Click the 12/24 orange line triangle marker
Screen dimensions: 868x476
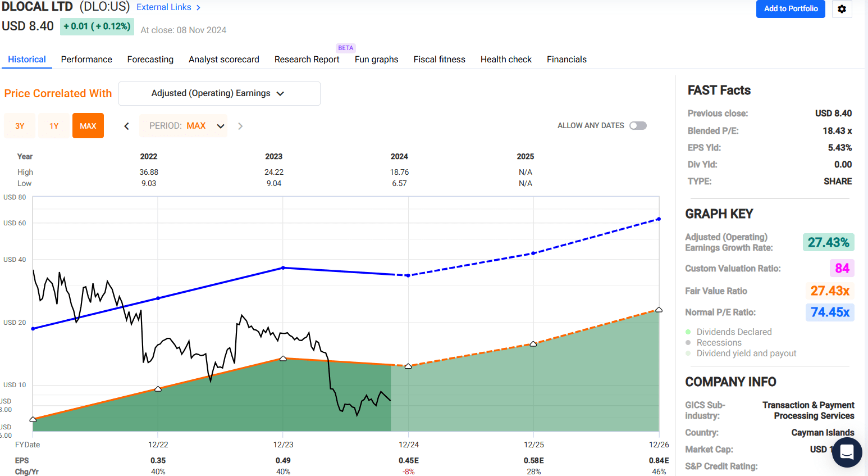pyautogui.click(x=408, y=366)
